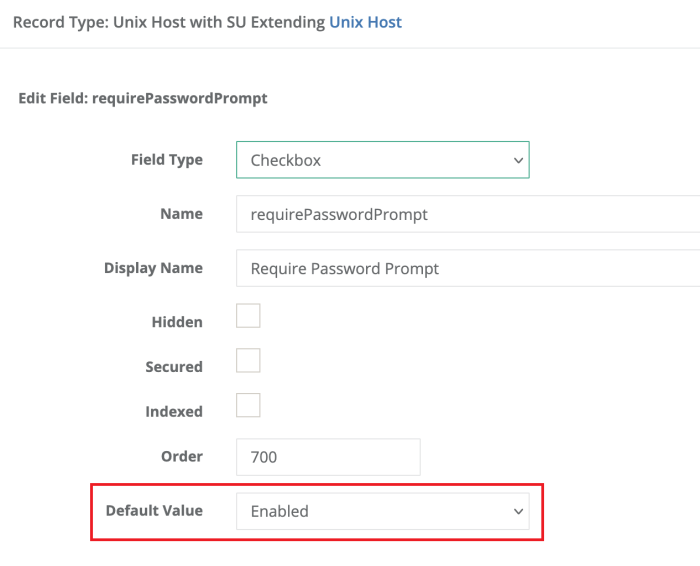The width and height of the screenshot is (700, 566).
Task: Click the Display Name label text
Action: coord(153,268)
